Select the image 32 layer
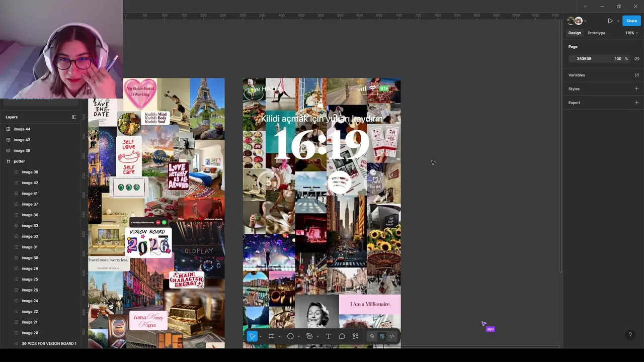The image size is (644, 362). [40, 236]
